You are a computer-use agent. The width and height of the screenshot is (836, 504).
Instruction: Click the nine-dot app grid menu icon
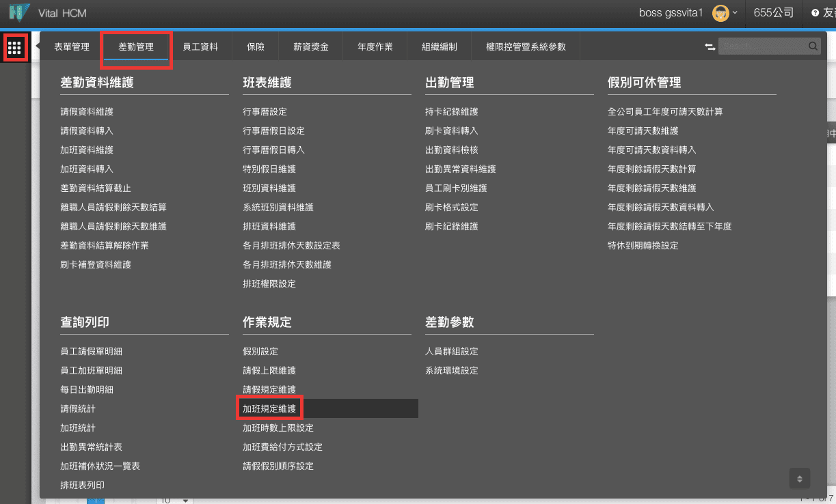click(15, 48)
